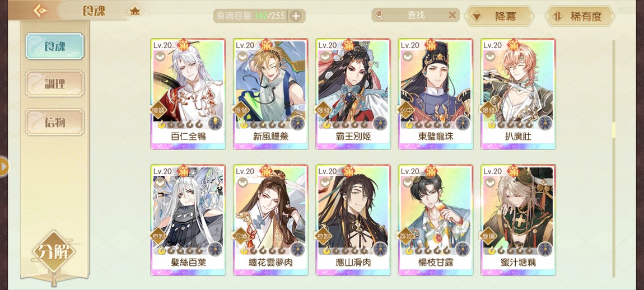Image resolution: width=644 pixels, height=290 pixels.
Task: Switch to the 調理 tab
Action: pos(55,84)
